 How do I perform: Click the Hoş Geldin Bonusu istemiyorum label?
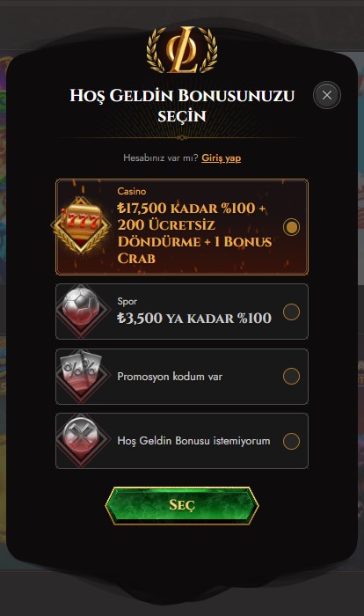coord(193,441)
